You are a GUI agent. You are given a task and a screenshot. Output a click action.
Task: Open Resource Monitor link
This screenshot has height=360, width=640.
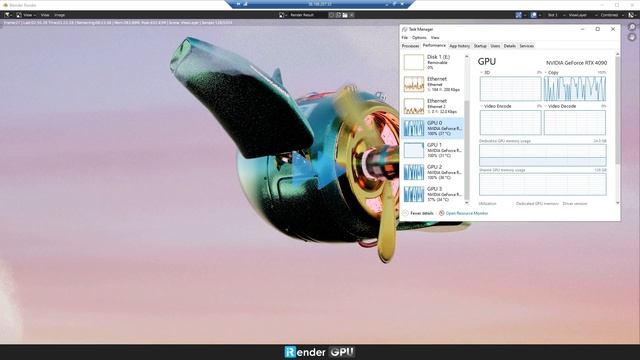click(x=467, y=213)
